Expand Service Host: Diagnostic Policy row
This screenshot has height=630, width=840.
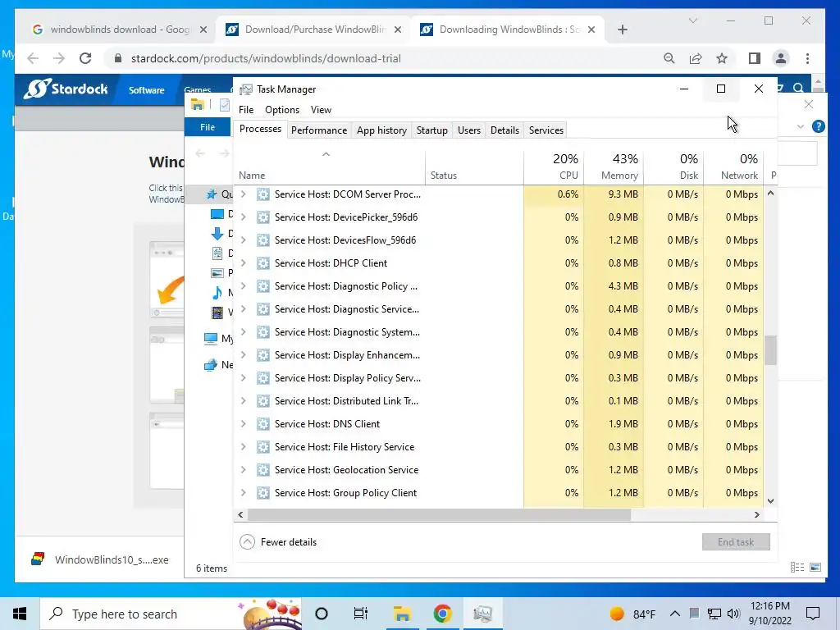click(x=243, y=286)
